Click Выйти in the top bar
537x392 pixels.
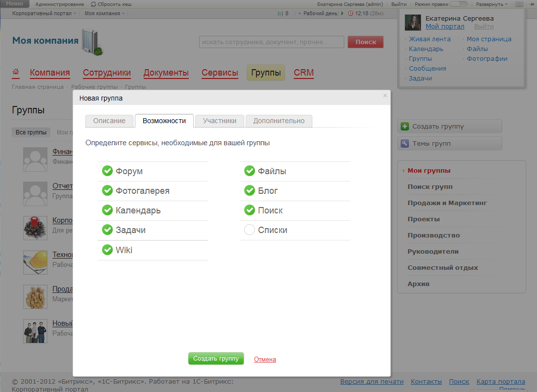399,4
